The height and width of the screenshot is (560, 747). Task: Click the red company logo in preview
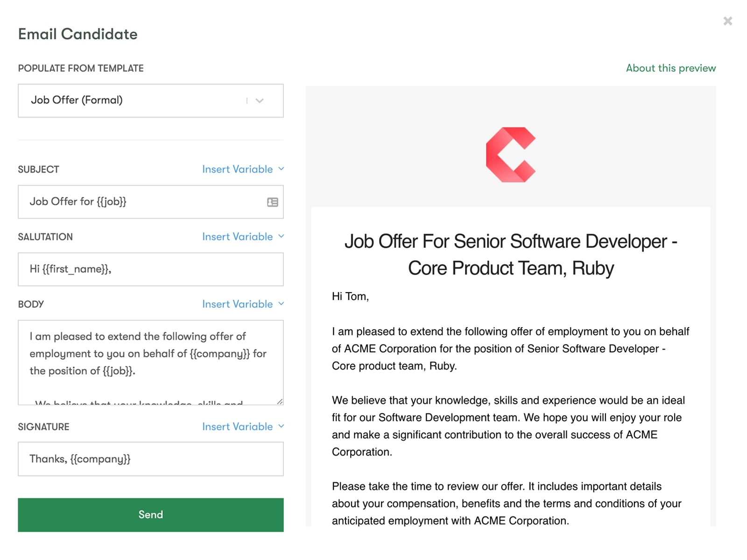[x=511, y=155]
